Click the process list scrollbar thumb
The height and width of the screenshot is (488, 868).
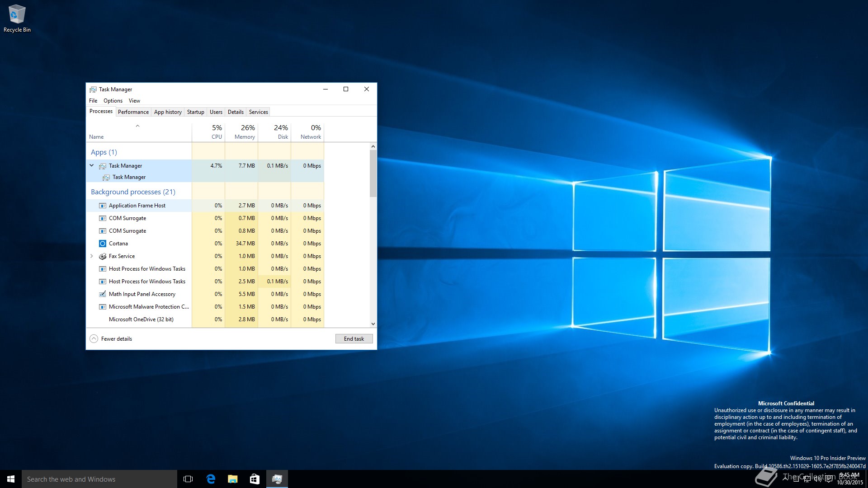pos(373,174)
